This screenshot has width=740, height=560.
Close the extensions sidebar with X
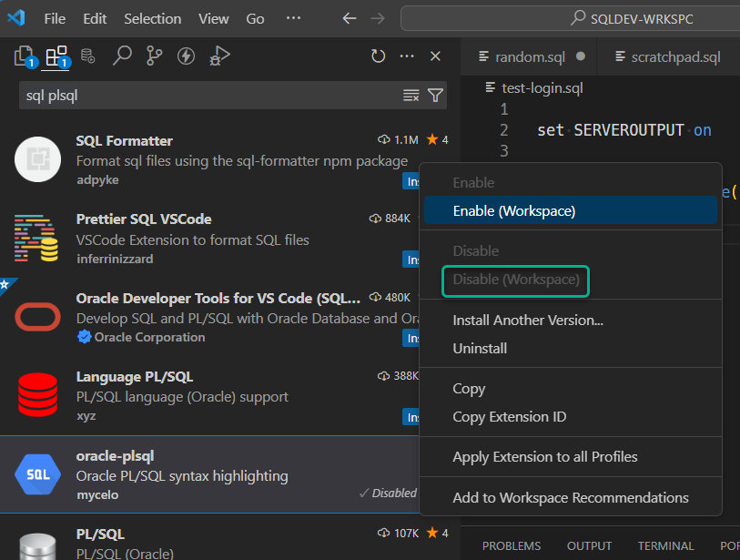pos(435,56)
